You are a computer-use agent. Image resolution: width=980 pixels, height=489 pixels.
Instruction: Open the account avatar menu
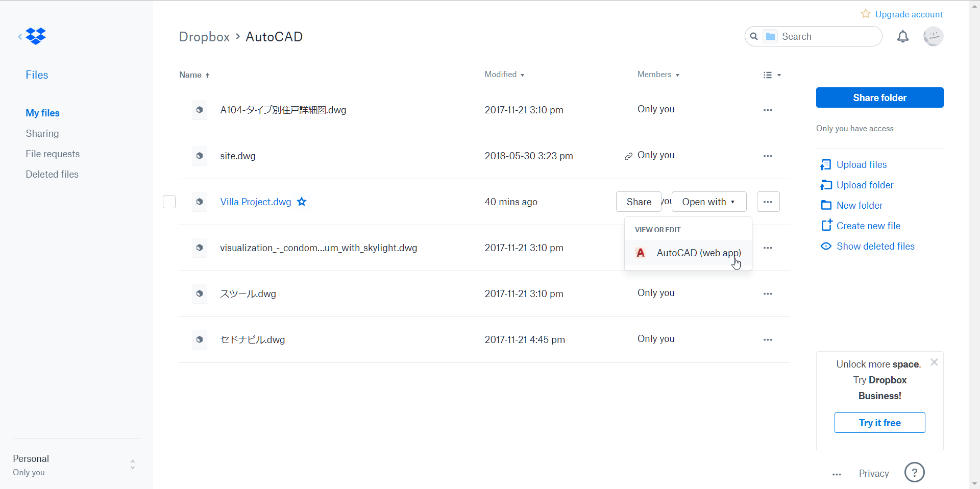point(934,36)
